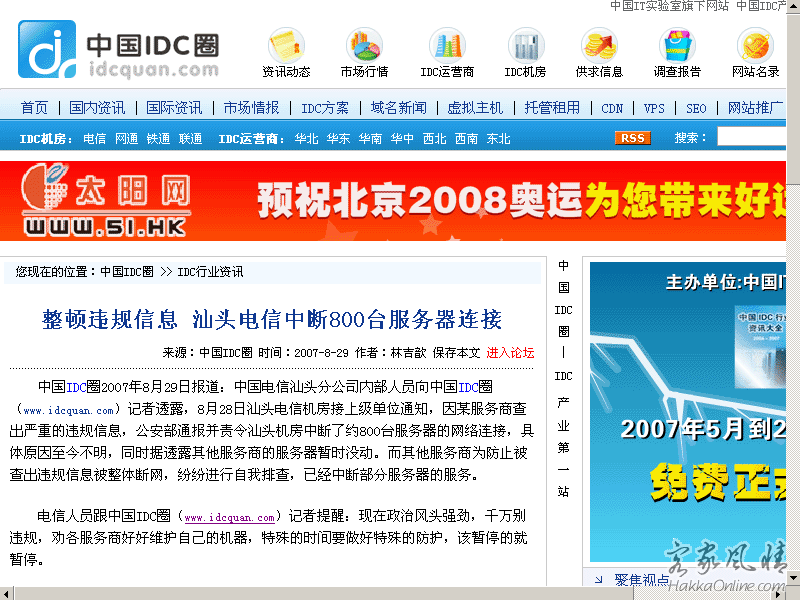Click www.idcquan.com link in second paragraph
The width and height of the screenshot is (800, 600).
230,517
